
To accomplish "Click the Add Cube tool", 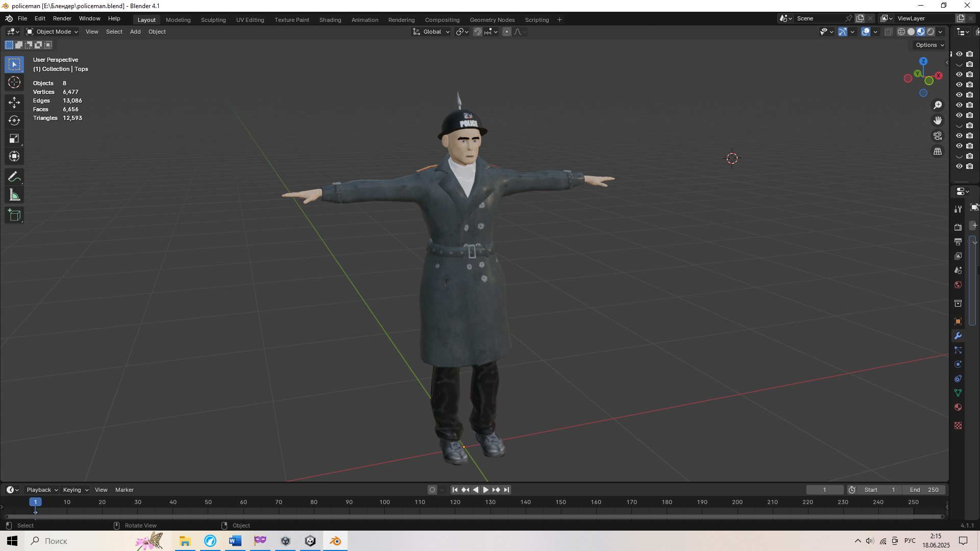I will pyautogui.click(x=14, y=215).
